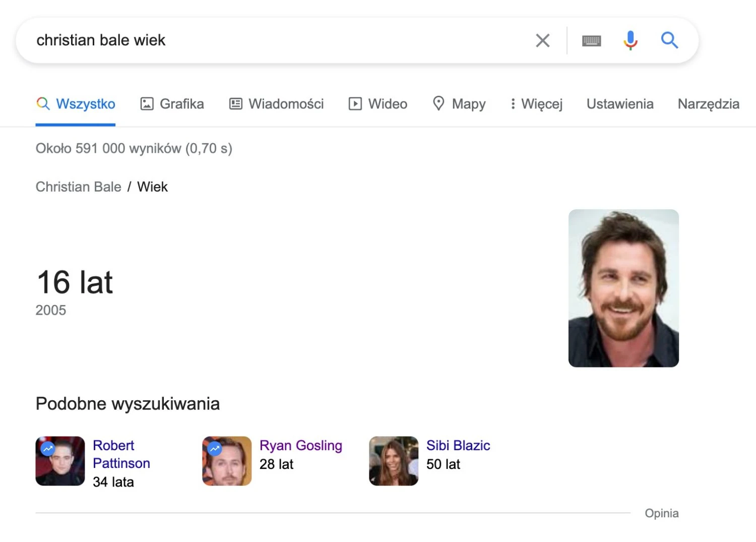Open the Wiadomości tab
The height and width of the screenshot is (542, 756).
tap(276, 104)
